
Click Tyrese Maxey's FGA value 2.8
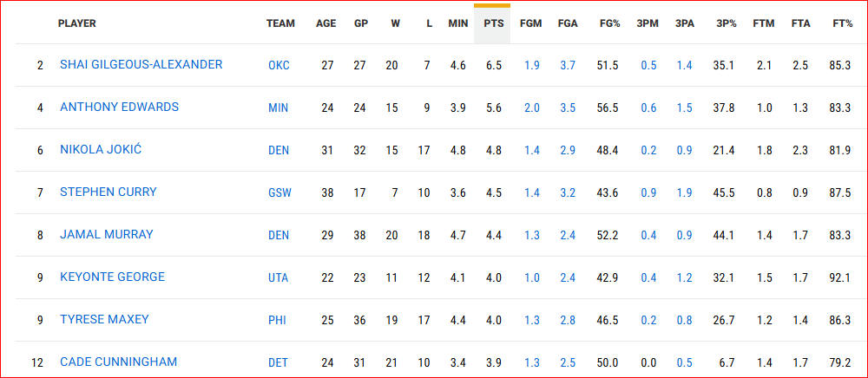[568, 321]
